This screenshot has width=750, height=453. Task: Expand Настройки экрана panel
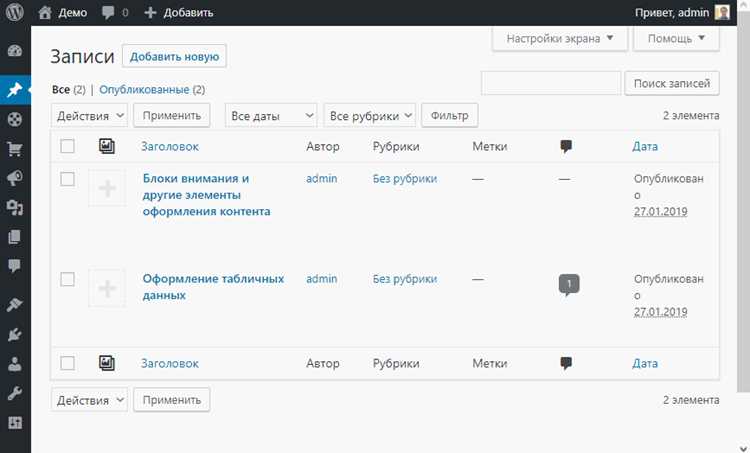[x=560, y=38]
